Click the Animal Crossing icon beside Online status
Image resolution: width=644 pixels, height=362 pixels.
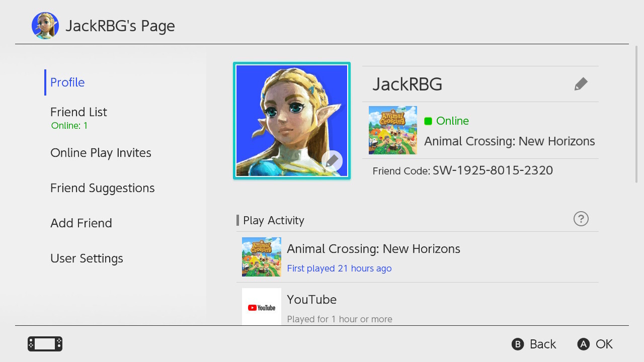392,130
